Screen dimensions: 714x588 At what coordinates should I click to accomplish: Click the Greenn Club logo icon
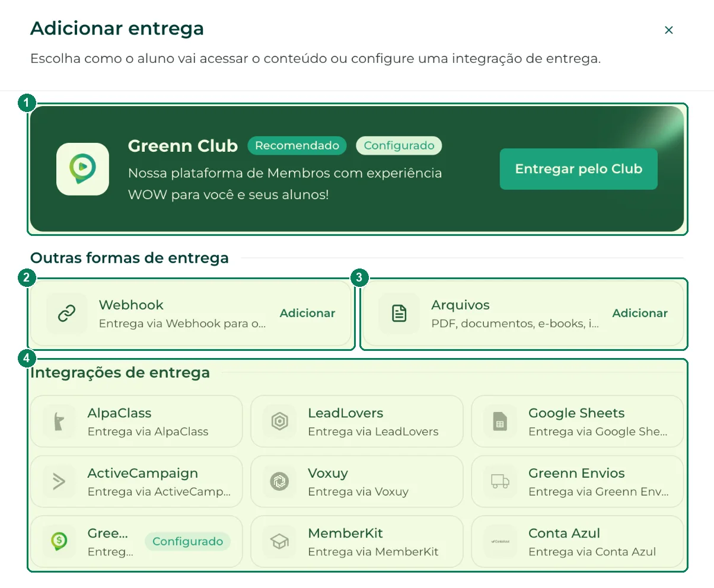click(82, 169)
